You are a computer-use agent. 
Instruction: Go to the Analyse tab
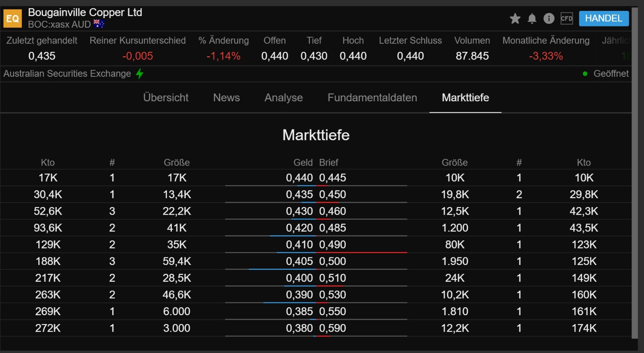[284, 98]
